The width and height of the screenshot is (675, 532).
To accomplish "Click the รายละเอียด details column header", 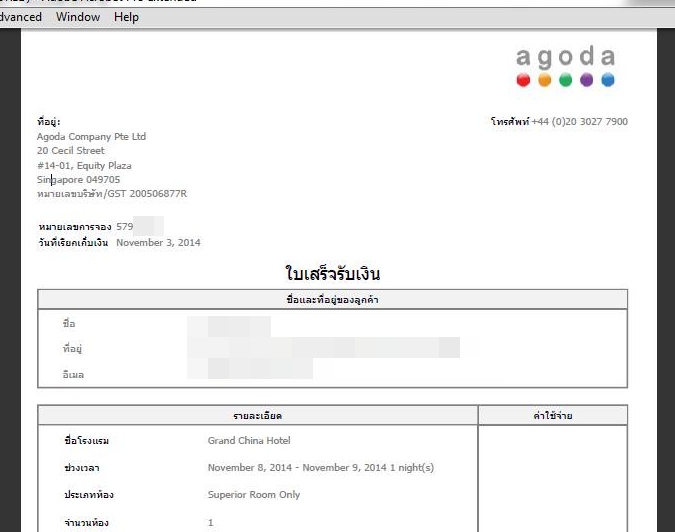I will pos(257,416).
